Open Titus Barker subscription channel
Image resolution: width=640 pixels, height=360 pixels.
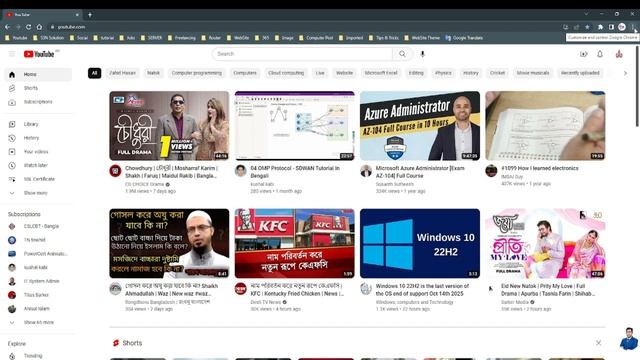(x=38, y=295)
